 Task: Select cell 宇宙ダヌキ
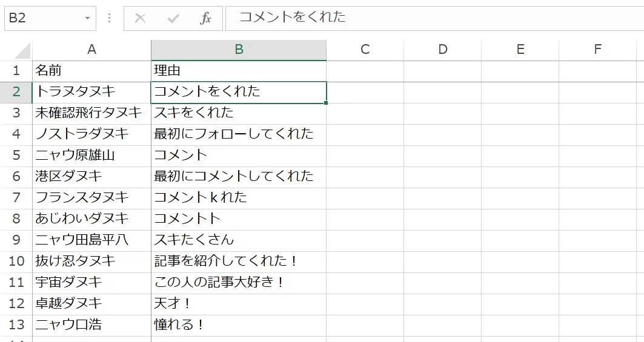click(91, 283)
